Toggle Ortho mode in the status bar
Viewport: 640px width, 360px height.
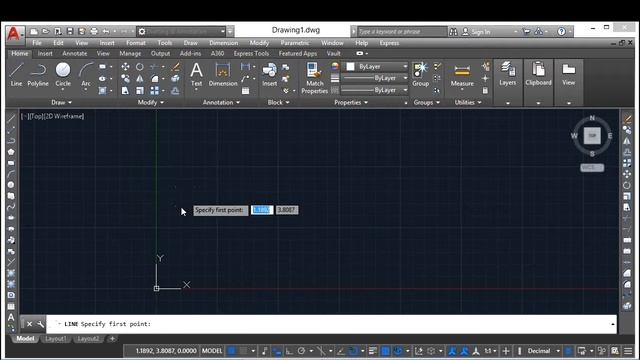[x=289, y=351]
